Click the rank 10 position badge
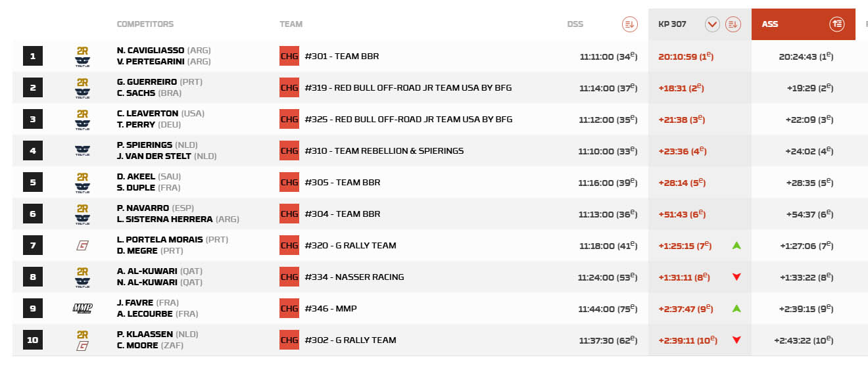This screenshot has width=868, height=368. [x=33, y=340]
